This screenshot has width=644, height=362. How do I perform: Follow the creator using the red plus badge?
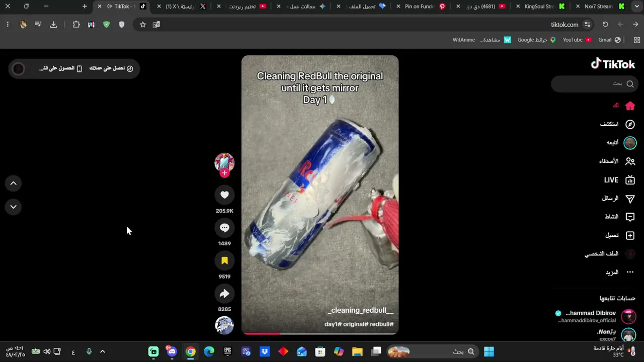(224, 173)
